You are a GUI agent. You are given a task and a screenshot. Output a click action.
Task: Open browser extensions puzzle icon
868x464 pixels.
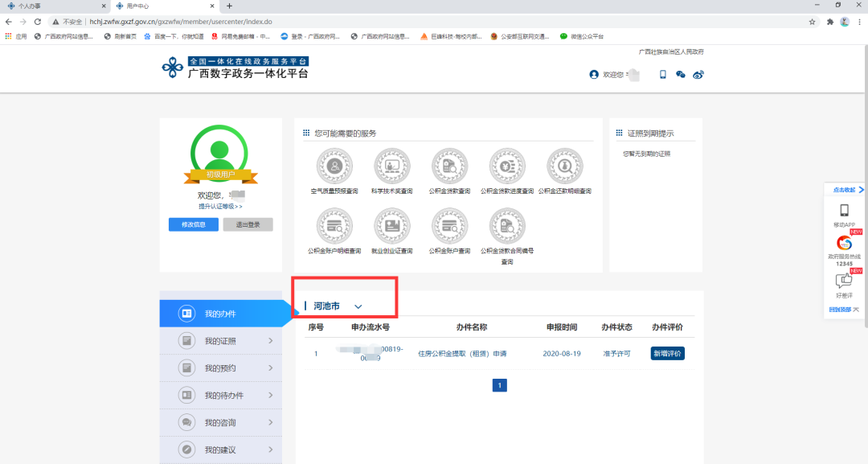829,22
